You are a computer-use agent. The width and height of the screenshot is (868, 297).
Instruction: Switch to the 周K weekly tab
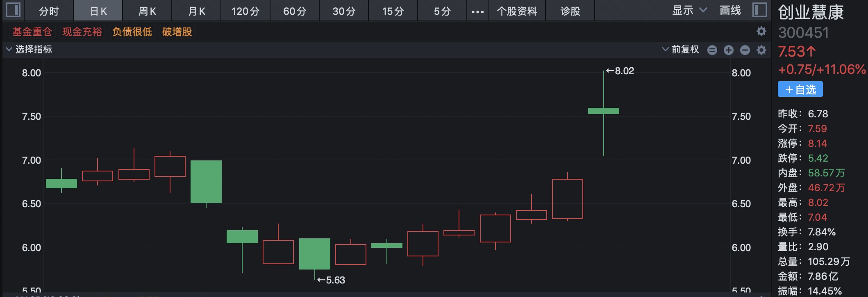coord(148,11)
